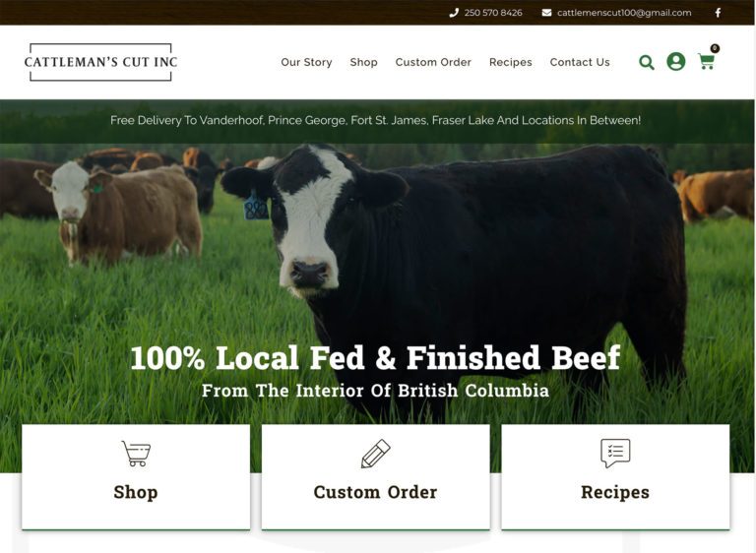Image resolution: width=756 pixels, height=553 pixels.
Task: Click the cattlemenscut100@gmail.com email link
Action: click(624, 13)
